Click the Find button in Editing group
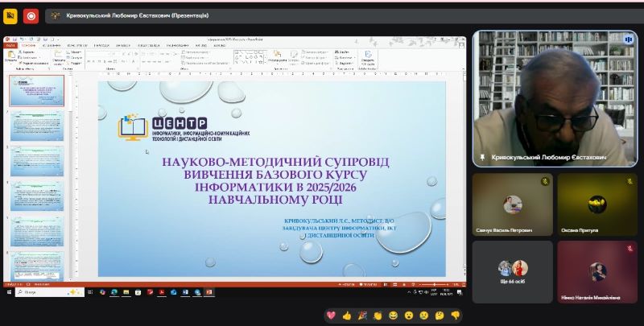The width and height of the screenshot is (644, 326). [x=343, y=52]
